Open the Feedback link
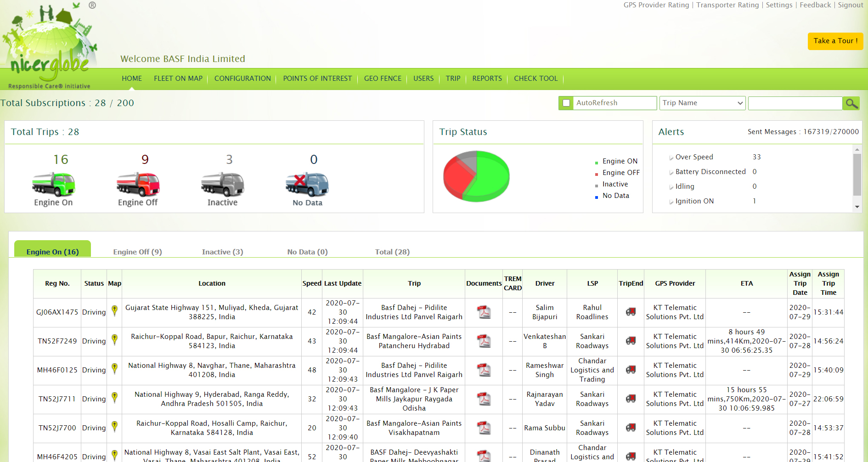This screenshot has width=868, height=462. pyautogui.click(x=815, y=5)
